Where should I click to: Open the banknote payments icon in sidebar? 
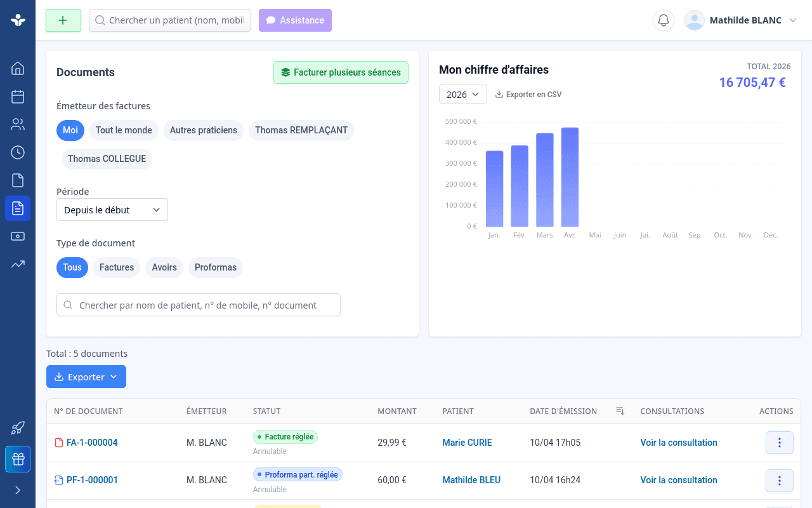18,236
